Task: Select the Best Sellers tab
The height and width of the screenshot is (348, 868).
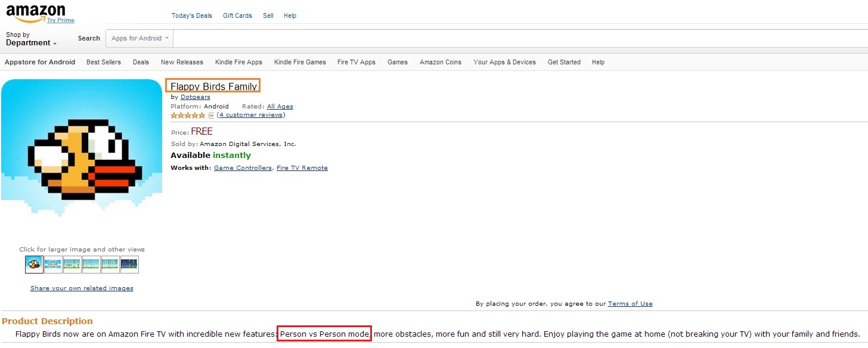Action: (104, 62)
